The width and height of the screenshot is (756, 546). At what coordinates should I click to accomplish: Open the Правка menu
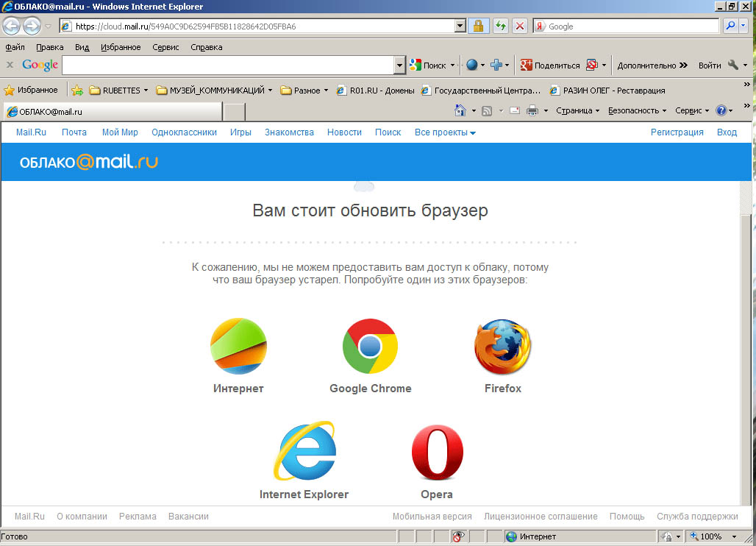pos(50,47)
